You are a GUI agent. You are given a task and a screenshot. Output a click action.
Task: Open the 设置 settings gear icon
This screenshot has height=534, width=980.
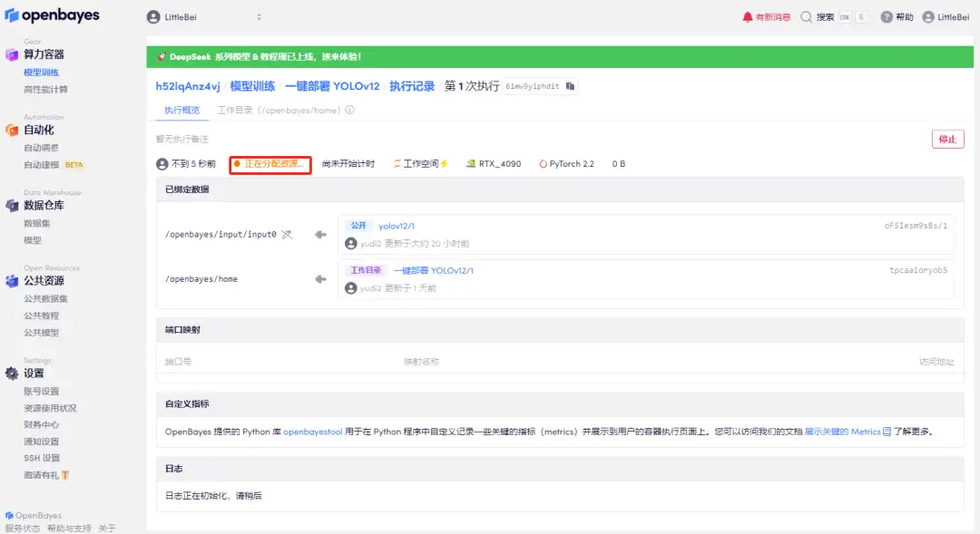point(11,373)
